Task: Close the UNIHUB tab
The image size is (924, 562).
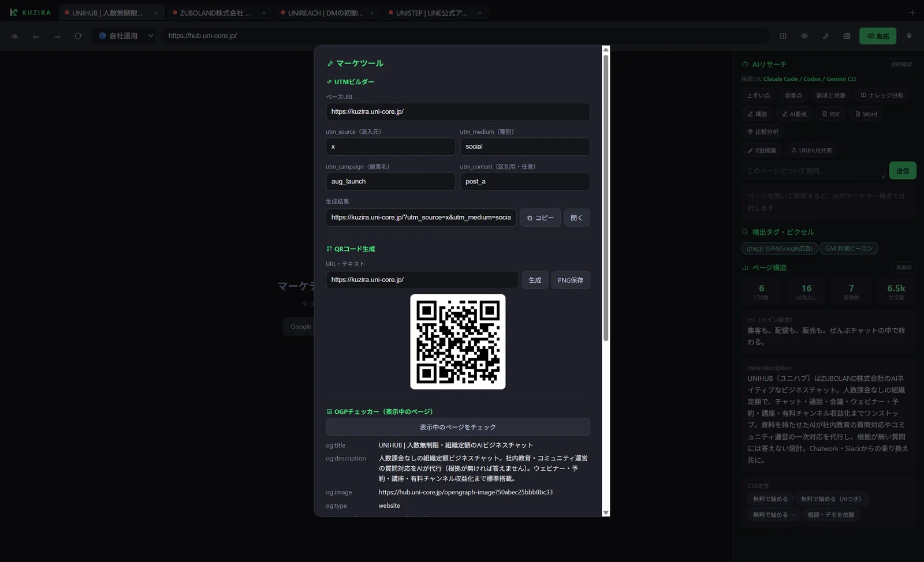Action: click(156, 13)
